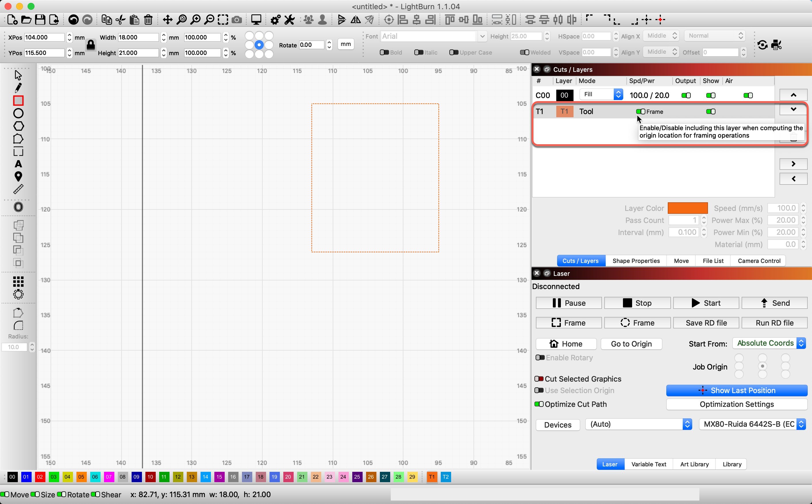Viewport: 812px width, 504px height.
Task: Click the Go to Origin button
Action: pos(631,344)
